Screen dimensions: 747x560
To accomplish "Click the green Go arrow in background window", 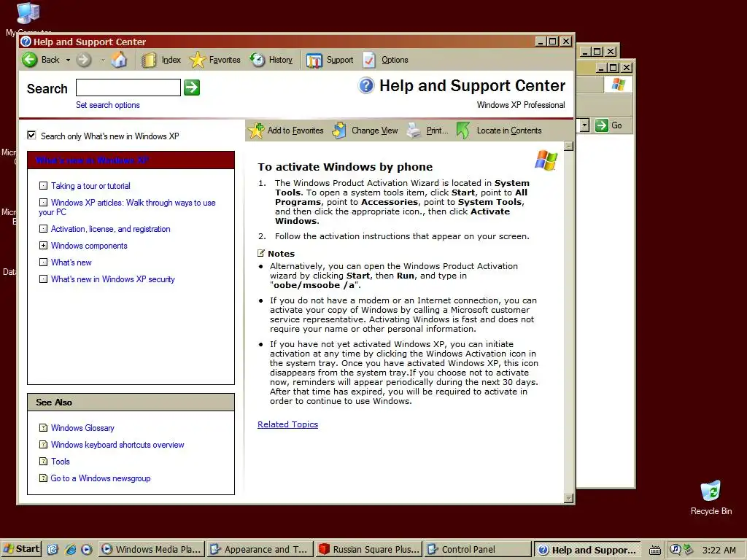I will [x=602, y=125].
